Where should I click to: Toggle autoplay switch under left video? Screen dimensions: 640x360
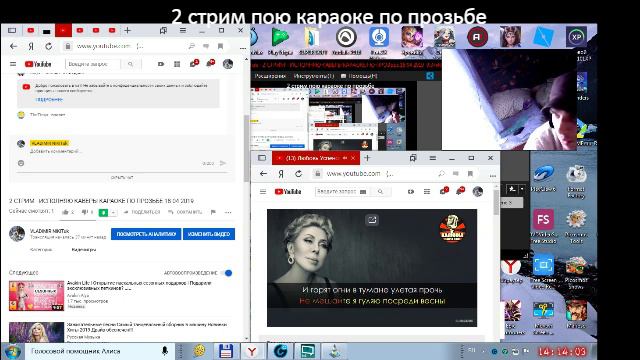(227, 273)
